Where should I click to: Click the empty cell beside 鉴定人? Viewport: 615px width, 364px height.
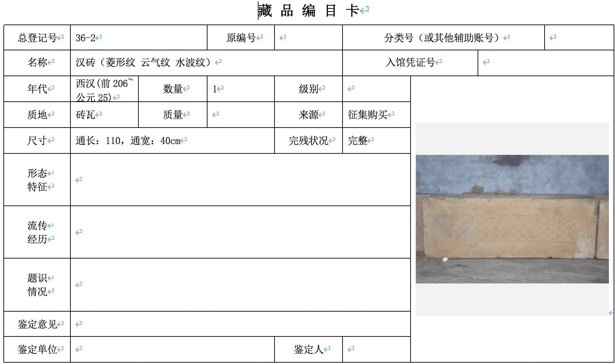(x=377, y=349)
